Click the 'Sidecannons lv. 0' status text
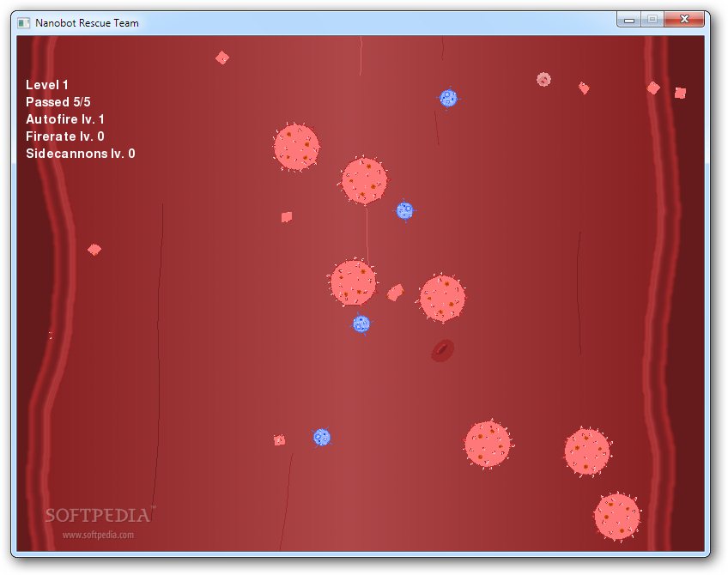The width and height of the screenshot is (728, 575). 81,154
